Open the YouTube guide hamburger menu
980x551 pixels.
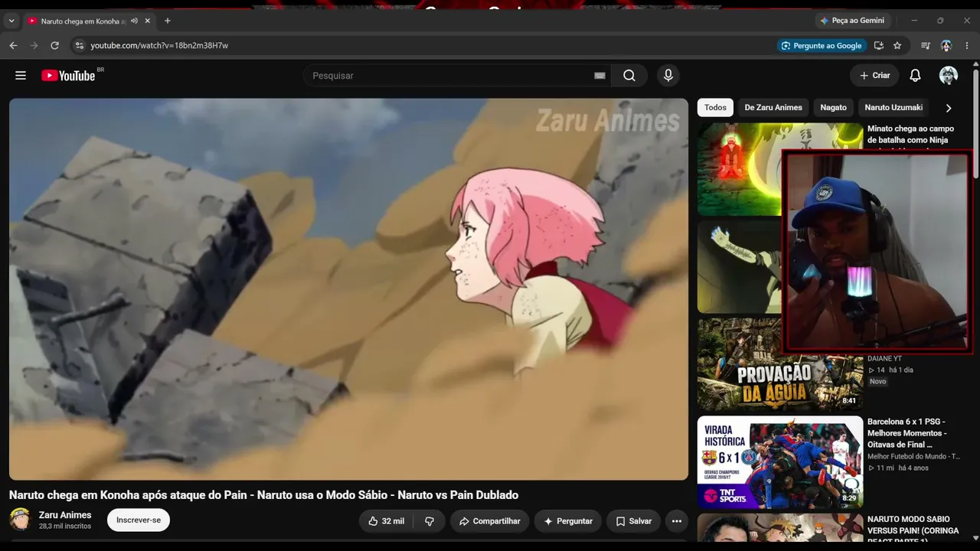pos(21,76)
